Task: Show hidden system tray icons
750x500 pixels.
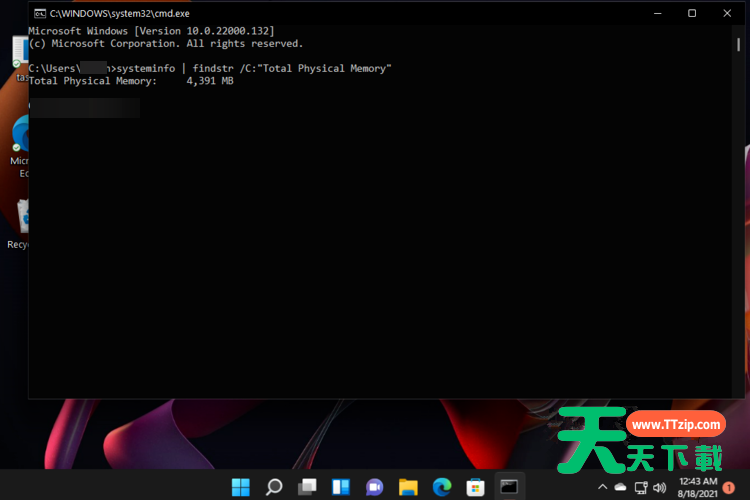Action: pyautogui.click(x=602, y=487)
